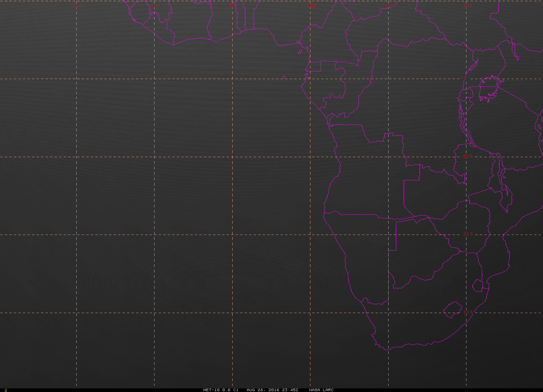Click the '10W' longitude label at top
The width and height of the screenshot is (543, 392).
point(155,5)
